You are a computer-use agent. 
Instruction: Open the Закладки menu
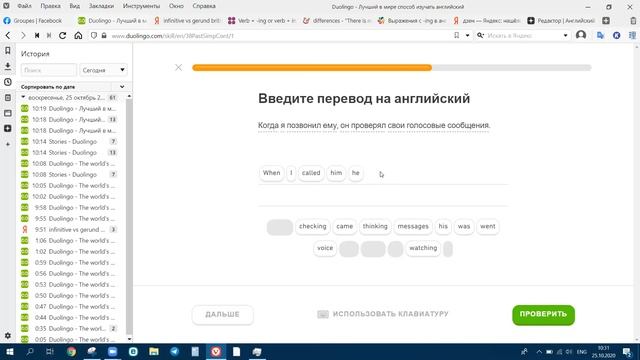pos(101,6)
